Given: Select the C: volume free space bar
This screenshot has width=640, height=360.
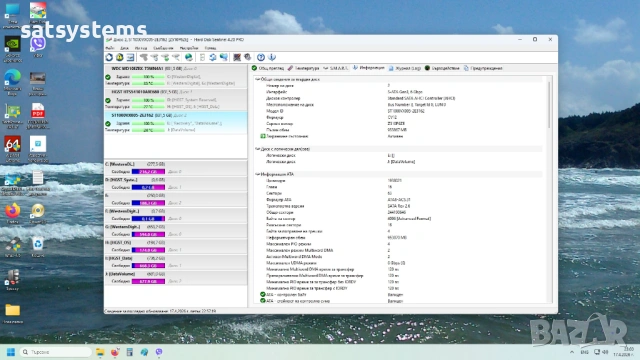Looking at the screenshot, I should pyautogui.click(x=148, y=172).
